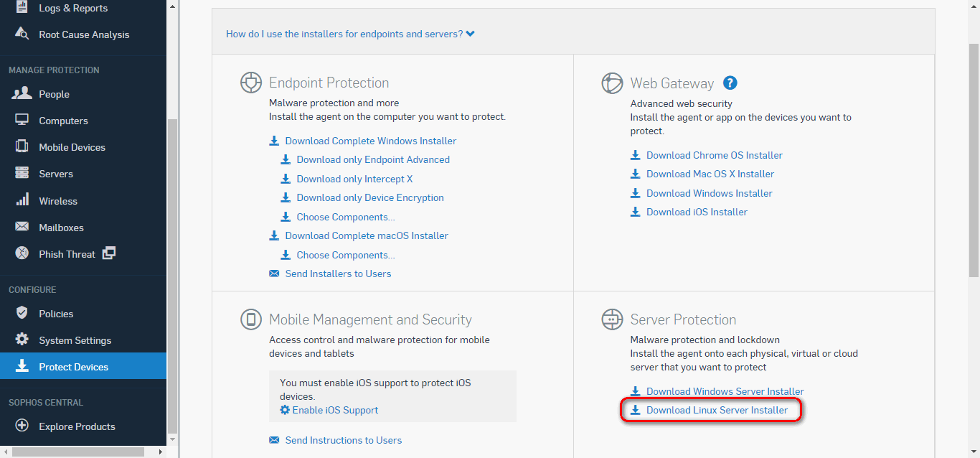Click the Enable iOS Support gear icon
This screenshot has width=980, height=458.
point(285,410)
